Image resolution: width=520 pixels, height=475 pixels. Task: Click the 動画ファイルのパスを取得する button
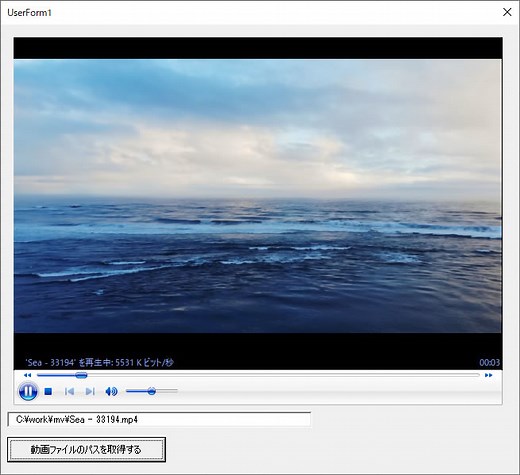click(86, 450)
